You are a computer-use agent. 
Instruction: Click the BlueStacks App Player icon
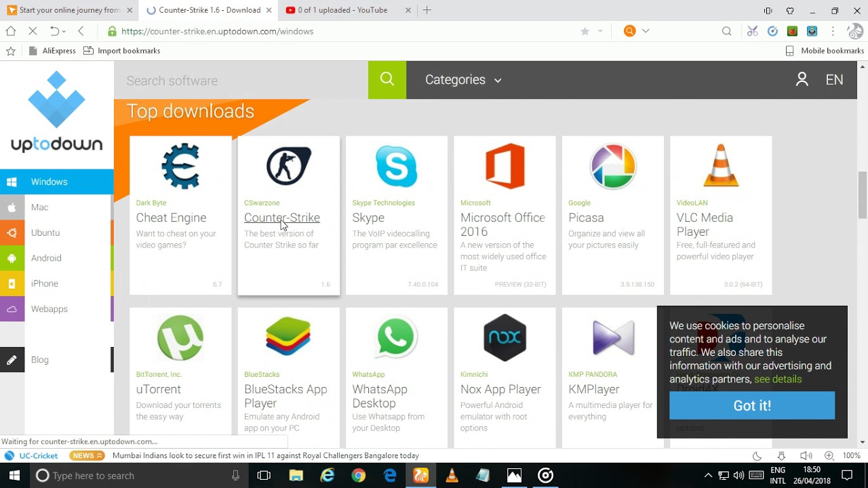[x=289, y=338]
